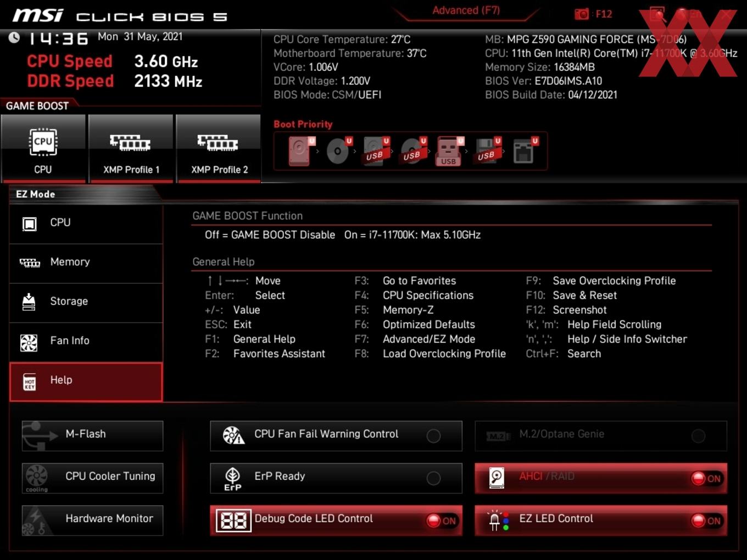
Task: Switch to Advanced (F7) mode
Action: (x=466, y=10)
